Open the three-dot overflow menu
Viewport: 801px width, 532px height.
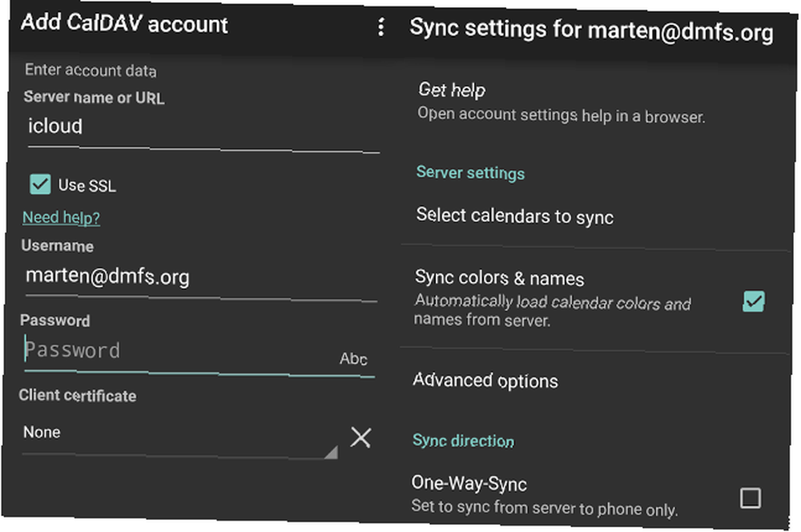click(x=381, y=27)
